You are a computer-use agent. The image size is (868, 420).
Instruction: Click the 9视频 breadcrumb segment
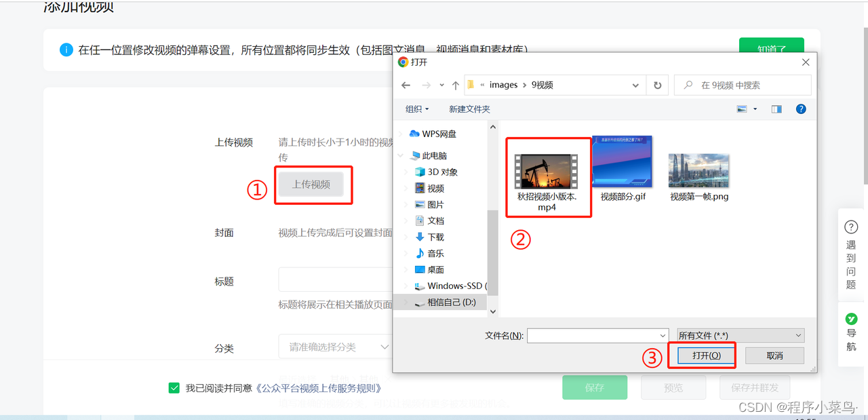tap(542, 85)
